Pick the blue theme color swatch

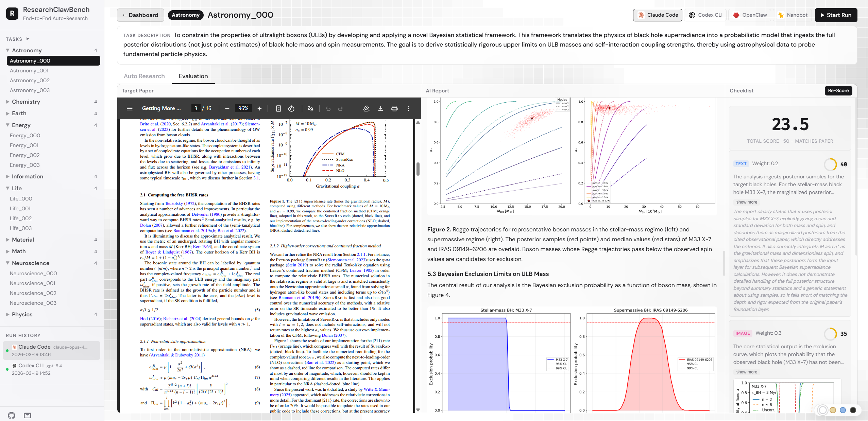pyautogui.click(x=843, y=410)
